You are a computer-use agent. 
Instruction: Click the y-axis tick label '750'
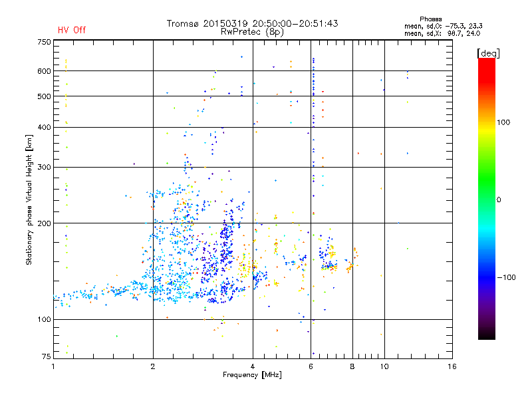point(44,43)
